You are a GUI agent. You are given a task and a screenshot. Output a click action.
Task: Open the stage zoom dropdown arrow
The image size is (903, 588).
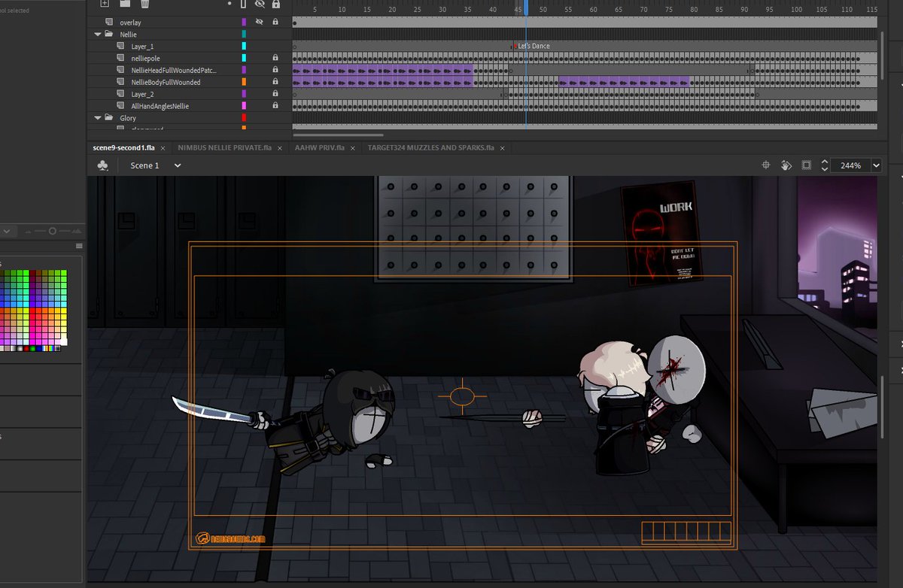click(x=876, y=165)
